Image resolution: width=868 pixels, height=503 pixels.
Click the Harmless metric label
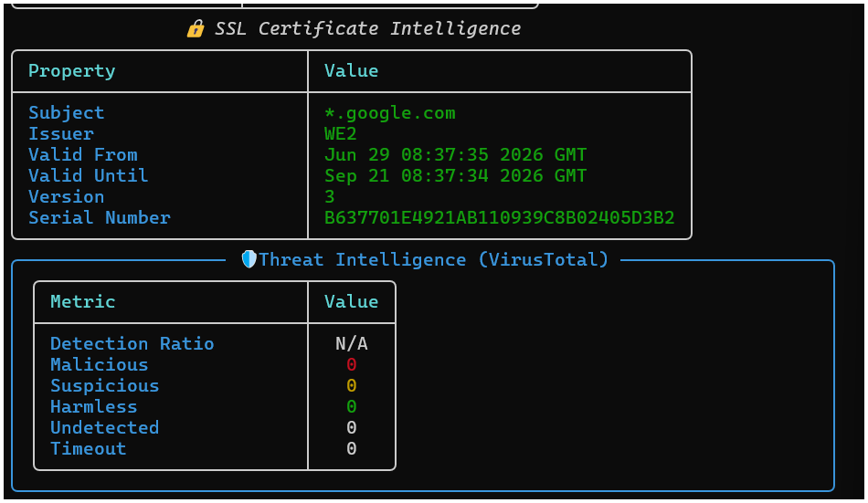tap(93, 407)
